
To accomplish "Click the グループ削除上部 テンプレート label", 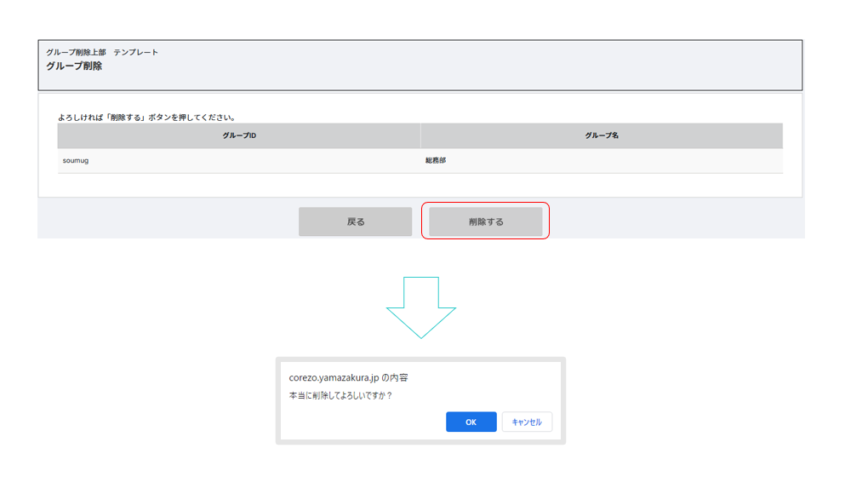I will click(x=102, y=52).
